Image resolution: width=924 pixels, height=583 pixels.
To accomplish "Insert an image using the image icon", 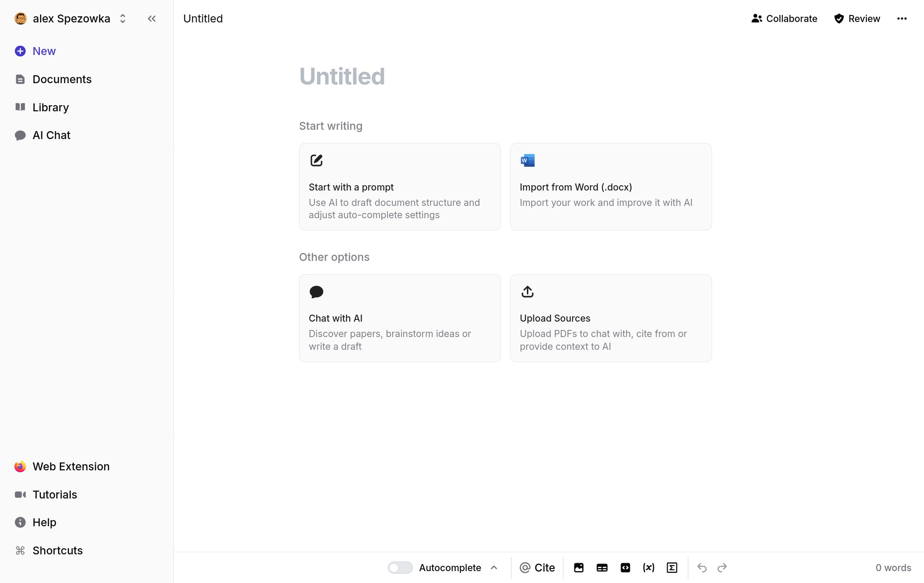I will click(x=579, y=568).
